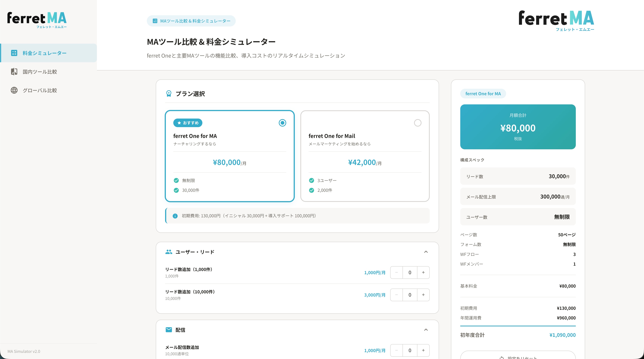This screenshot has height=359, width=644.
Task: Select the ferret One for MA radio button
Action: point(282,123)
